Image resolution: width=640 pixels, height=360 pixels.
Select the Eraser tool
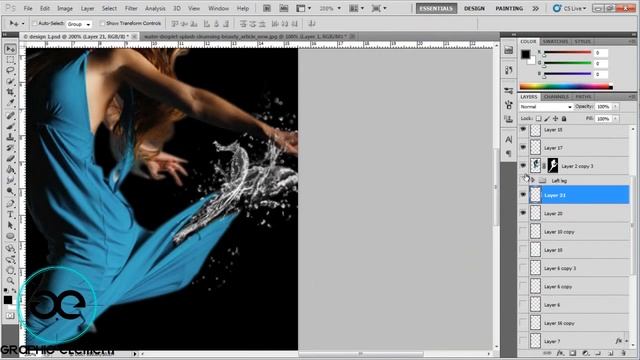tap(10, 158)
